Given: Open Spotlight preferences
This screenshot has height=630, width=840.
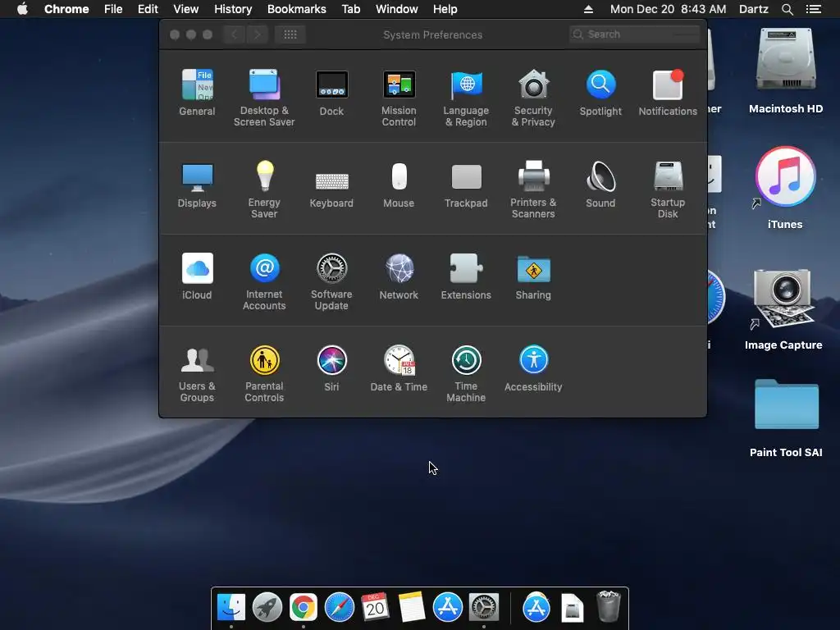Looking at the screenshot, I should 600,92.
